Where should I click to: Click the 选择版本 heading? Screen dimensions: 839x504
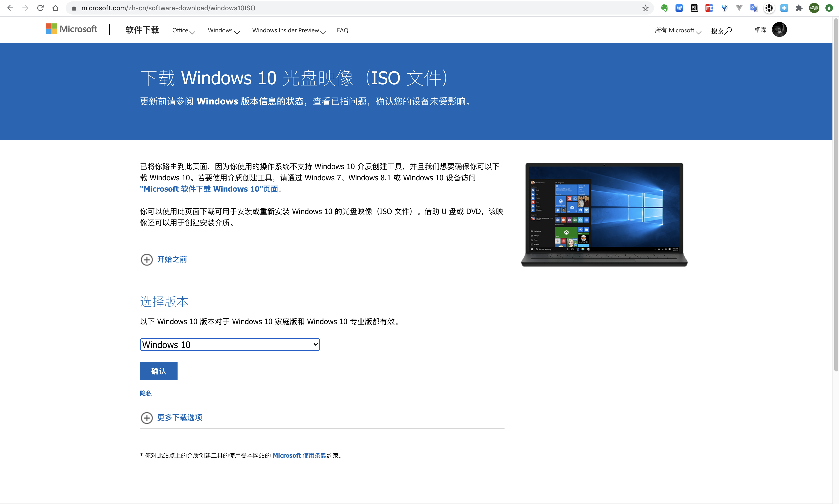164,302
